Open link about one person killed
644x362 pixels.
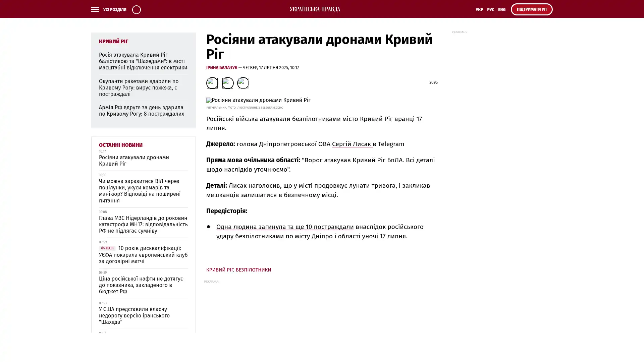coord(285,227)
